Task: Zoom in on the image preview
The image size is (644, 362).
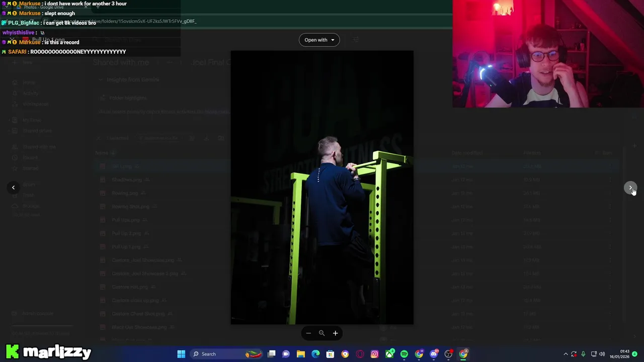Action: pyautogui.click(x=335, y=333)
